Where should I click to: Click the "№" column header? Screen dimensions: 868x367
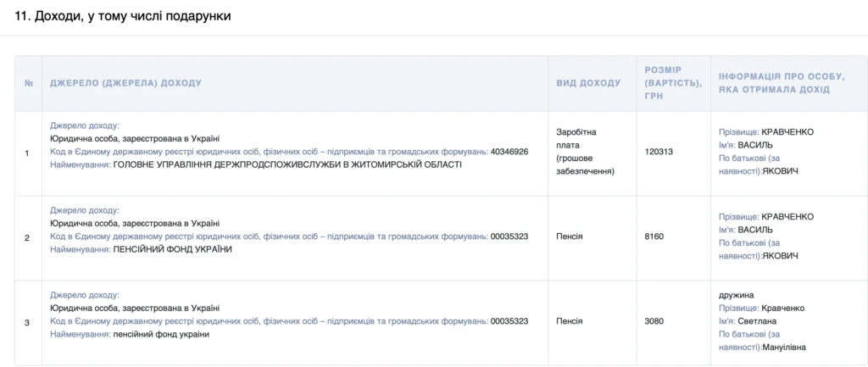[x=28, y=83]
